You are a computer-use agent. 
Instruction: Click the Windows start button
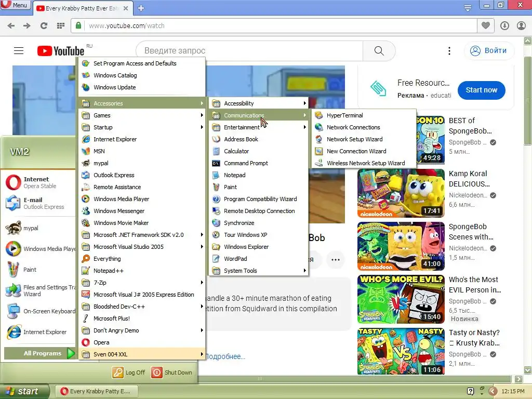(x=24, y=391)
